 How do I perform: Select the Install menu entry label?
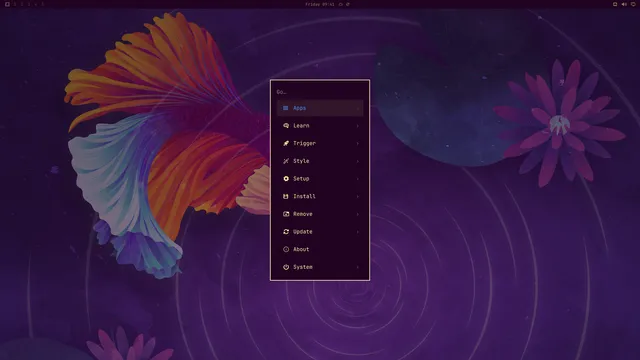(x=304, y=196)
